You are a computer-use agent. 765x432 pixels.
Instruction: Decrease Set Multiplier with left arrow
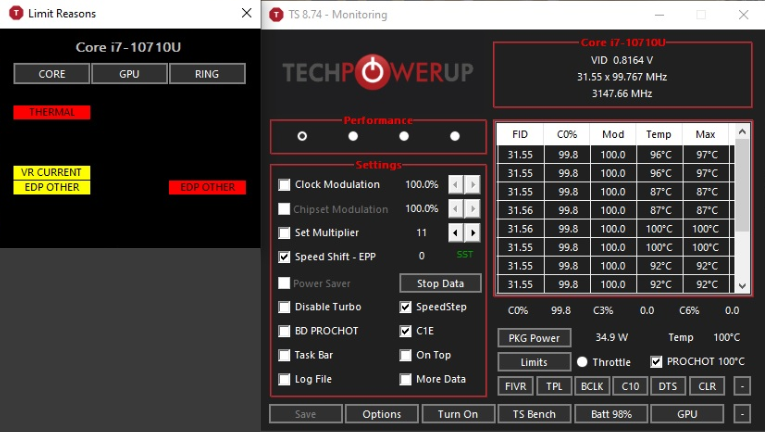click(x=456, y=233)
